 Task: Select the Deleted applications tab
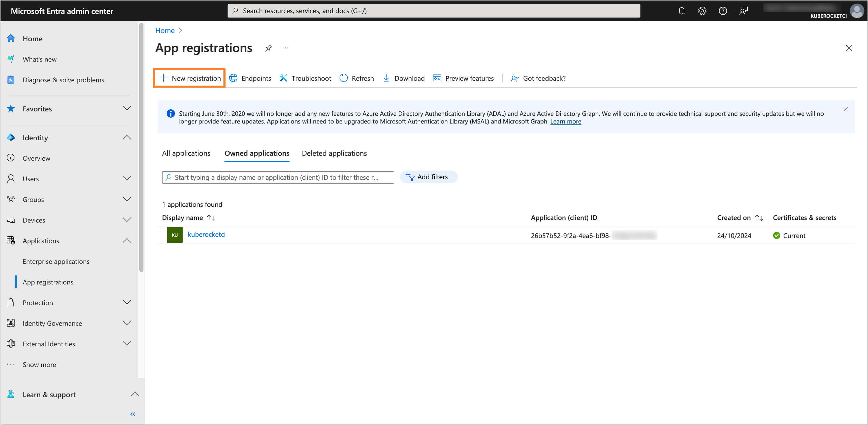pos(334,153)
